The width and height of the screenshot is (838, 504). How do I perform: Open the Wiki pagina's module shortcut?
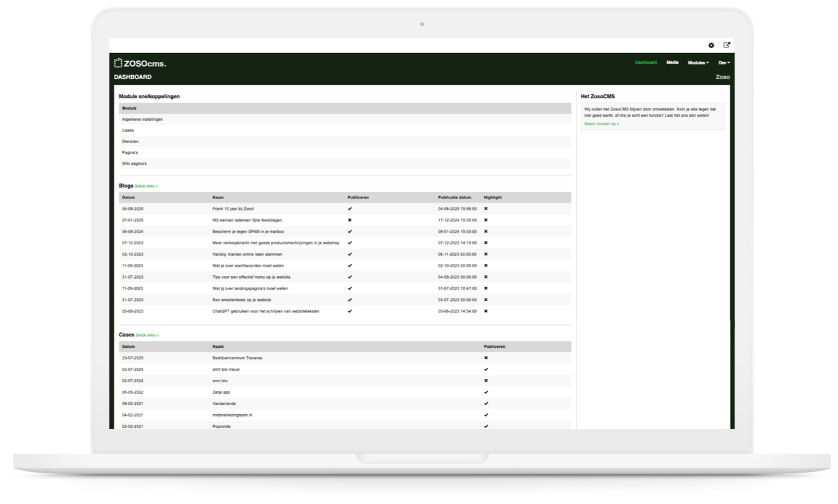coord(135,164)
